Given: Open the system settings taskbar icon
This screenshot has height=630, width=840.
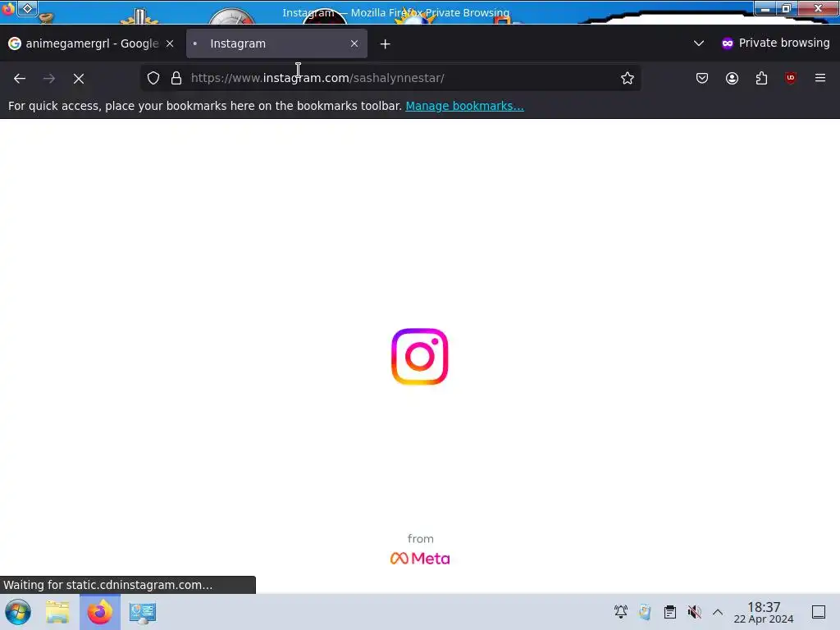Looking at the screenshot, I should pos(143,612).
